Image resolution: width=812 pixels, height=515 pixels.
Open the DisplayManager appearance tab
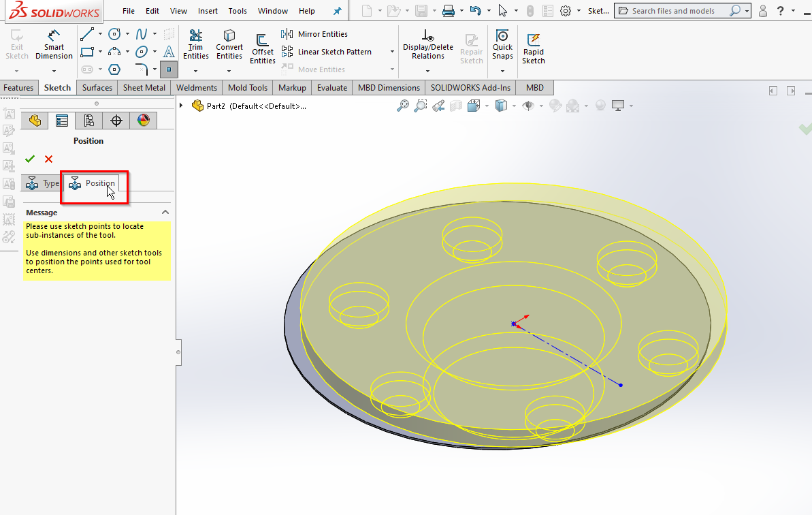coord(143,121)
